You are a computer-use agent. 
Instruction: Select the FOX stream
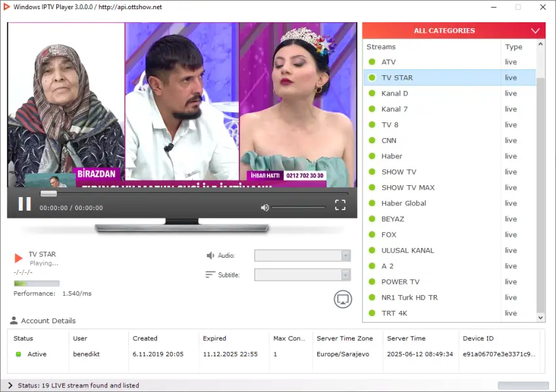tap(449, 234)
